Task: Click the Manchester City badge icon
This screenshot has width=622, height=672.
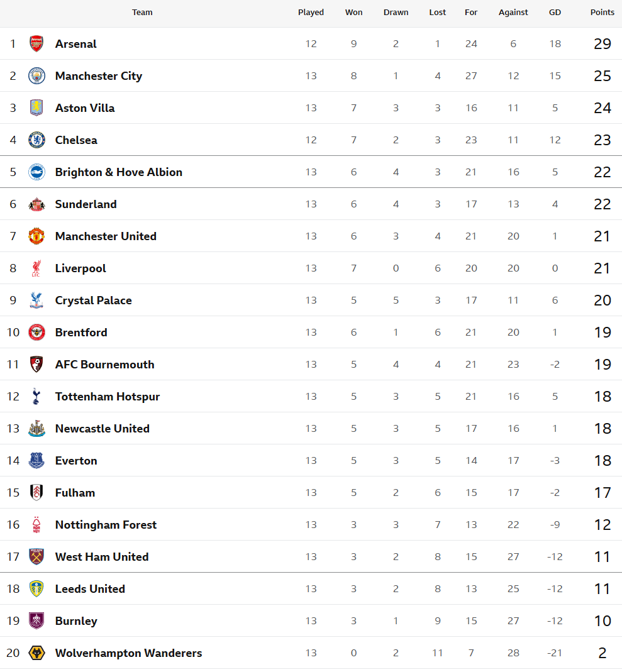Action: (x=36, y=76)
